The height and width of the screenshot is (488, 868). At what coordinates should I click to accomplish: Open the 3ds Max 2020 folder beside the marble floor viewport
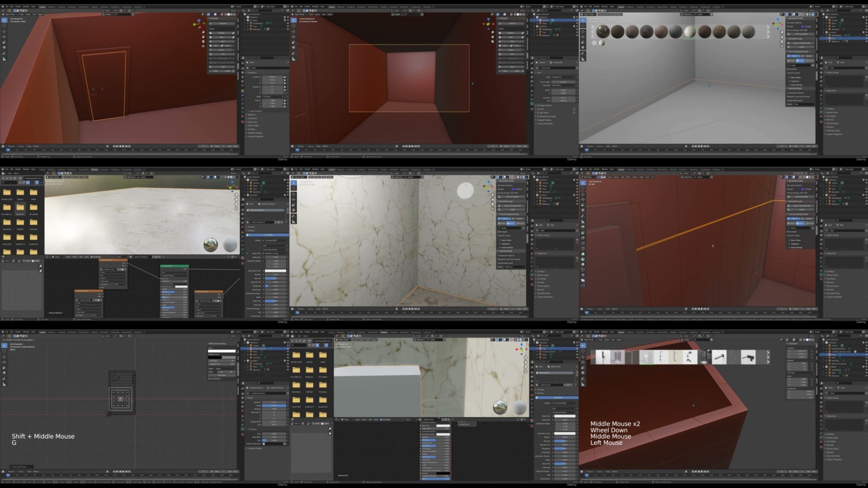[7, 193]
